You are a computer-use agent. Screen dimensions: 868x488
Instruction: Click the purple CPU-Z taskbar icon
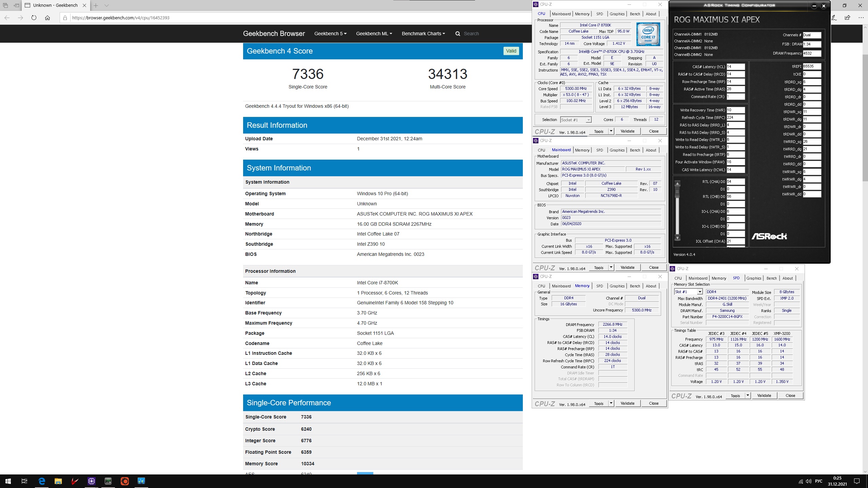click(92, 481)
